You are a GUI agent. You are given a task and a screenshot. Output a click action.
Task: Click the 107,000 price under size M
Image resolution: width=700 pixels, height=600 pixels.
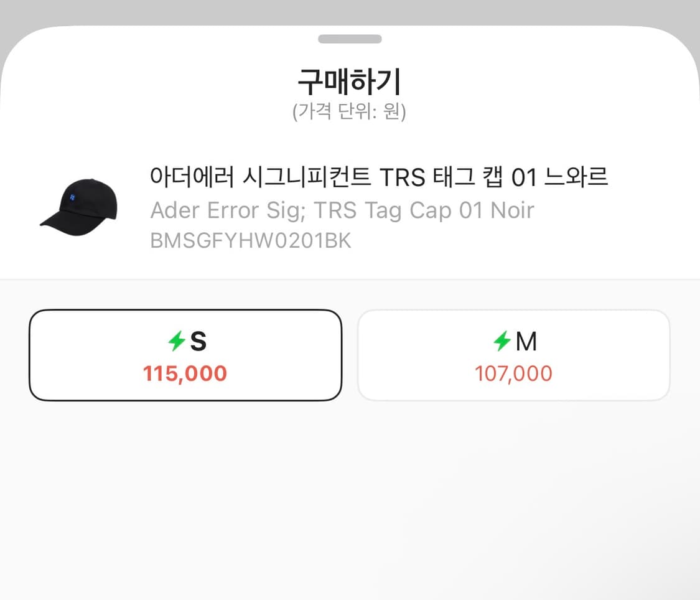tap(513, 374)
